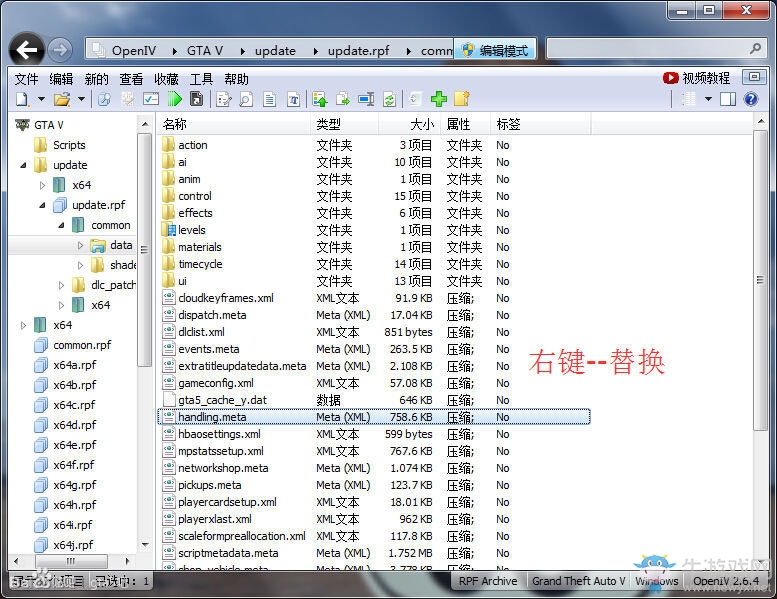
Task: Open the 工具 menu
Action: pos(201,79)
